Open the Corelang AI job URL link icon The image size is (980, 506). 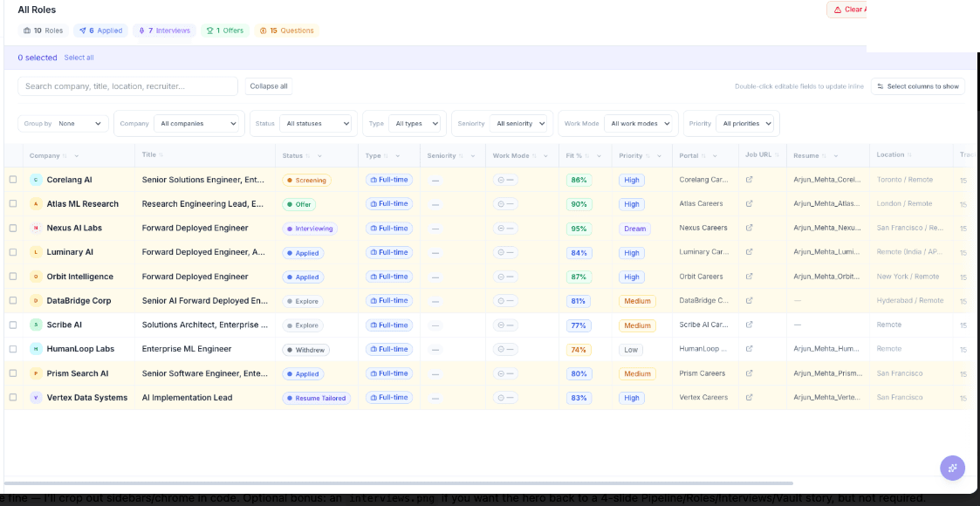pos(750,180)
